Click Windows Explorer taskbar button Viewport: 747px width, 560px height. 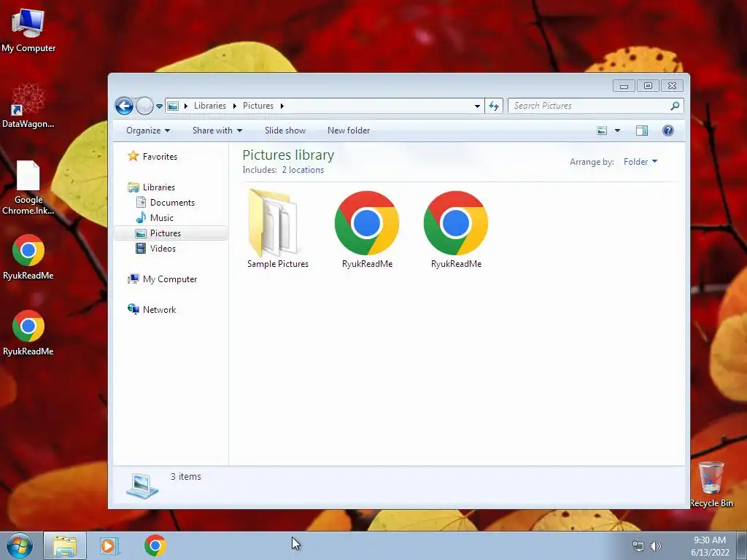(x=65, y=545)
